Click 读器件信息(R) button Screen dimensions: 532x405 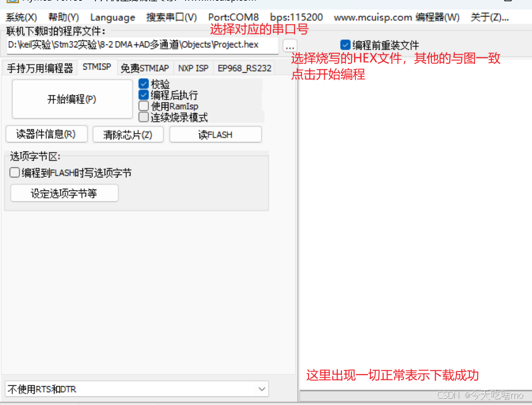pos(46,134)
